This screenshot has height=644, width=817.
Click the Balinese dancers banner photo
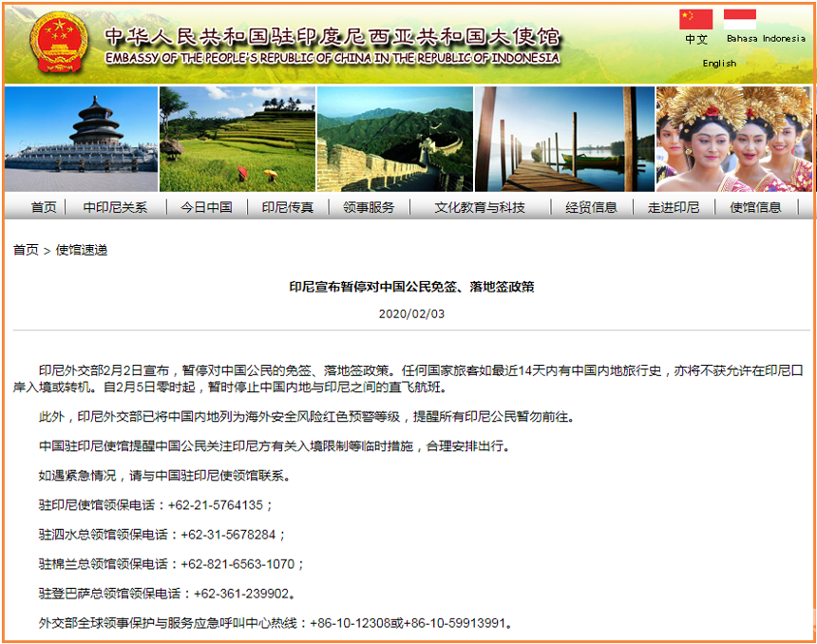point(734,140)
